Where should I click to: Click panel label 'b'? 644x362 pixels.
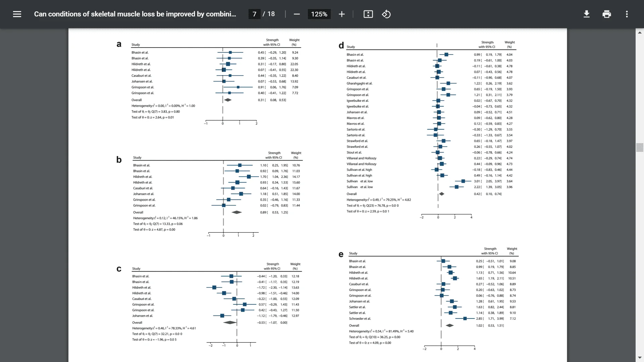(119, 160)
